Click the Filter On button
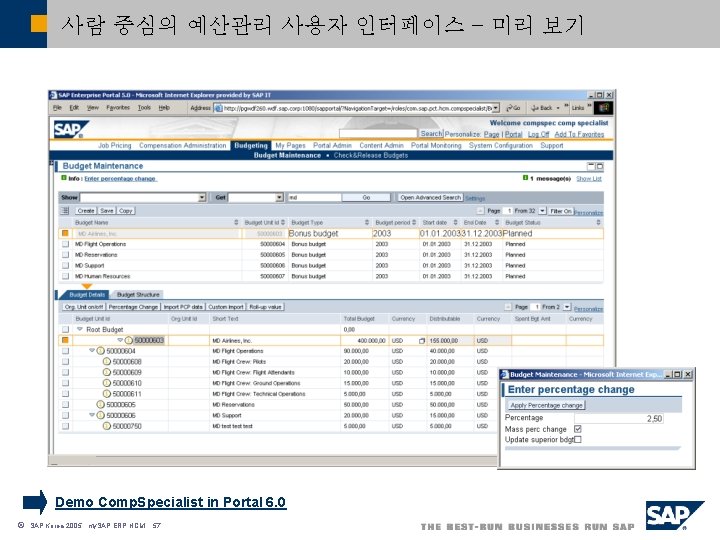 [x=561, y=211]
